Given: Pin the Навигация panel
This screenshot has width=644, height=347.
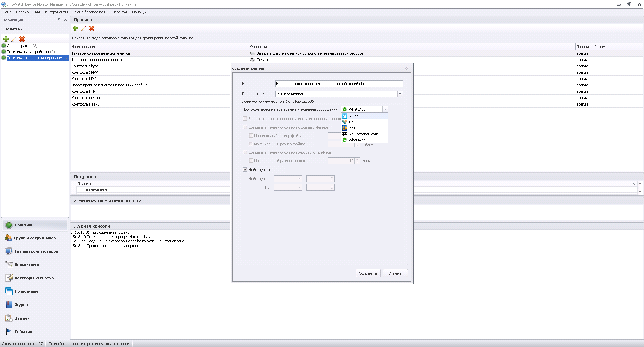Looking at the screenshot, I should 59,20.
